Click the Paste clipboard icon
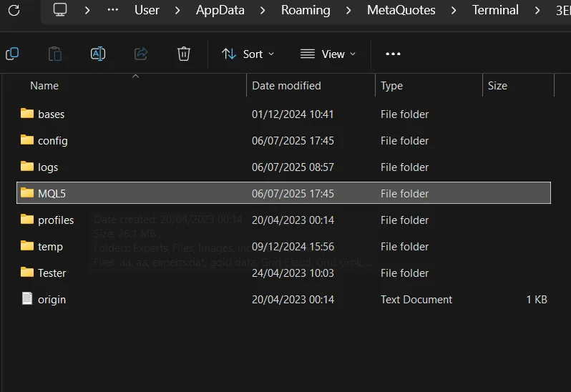 point(55,54)
